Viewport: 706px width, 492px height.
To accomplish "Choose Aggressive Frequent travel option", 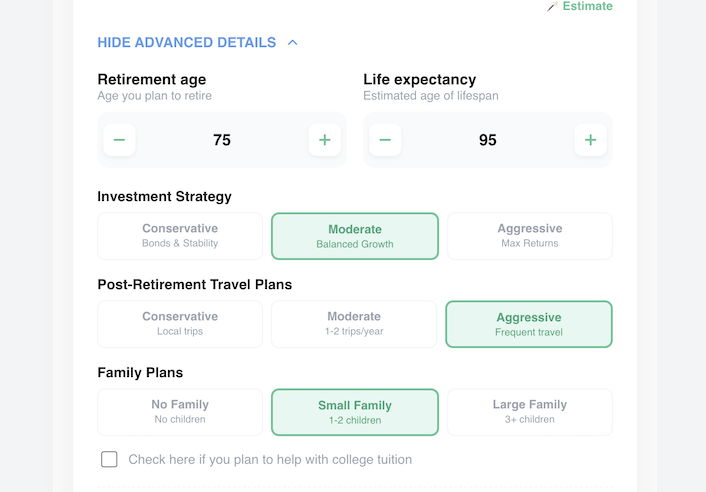I will (x=529, y=324).
